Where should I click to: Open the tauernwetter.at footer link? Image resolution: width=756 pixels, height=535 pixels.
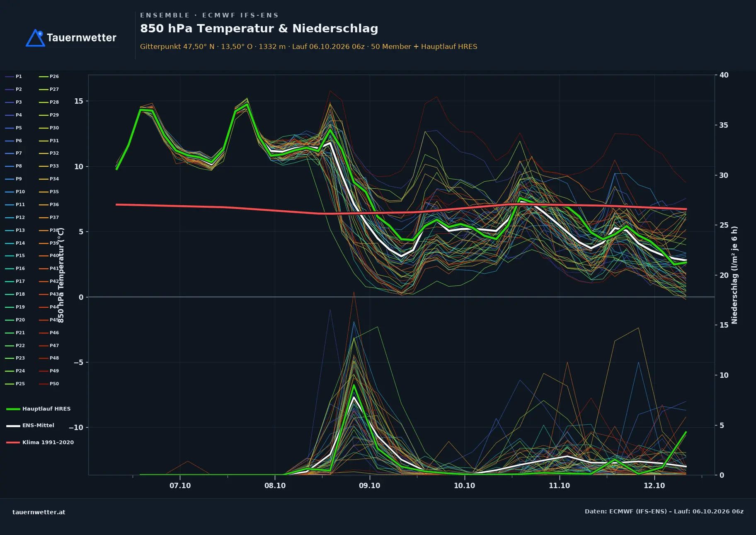tap(39, 512)
